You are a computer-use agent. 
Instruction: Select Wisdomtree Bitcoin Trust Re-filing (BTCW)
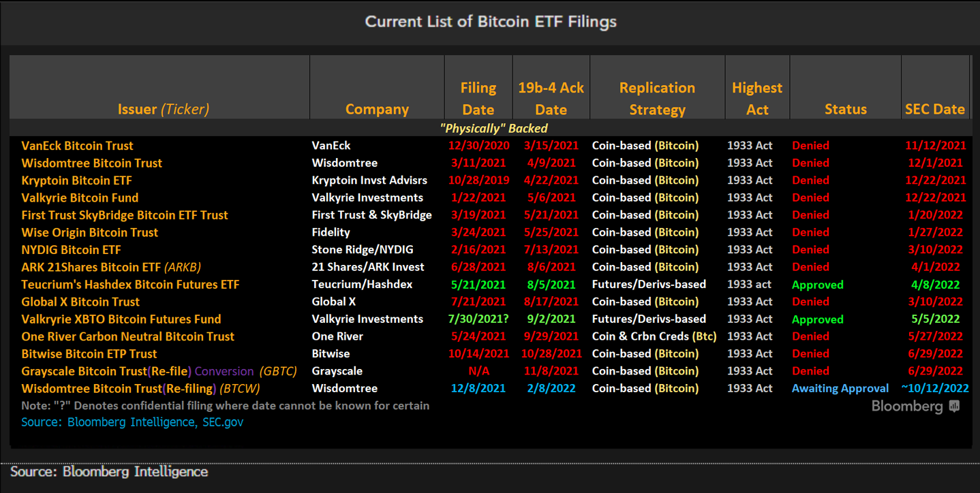click(140, 389)
